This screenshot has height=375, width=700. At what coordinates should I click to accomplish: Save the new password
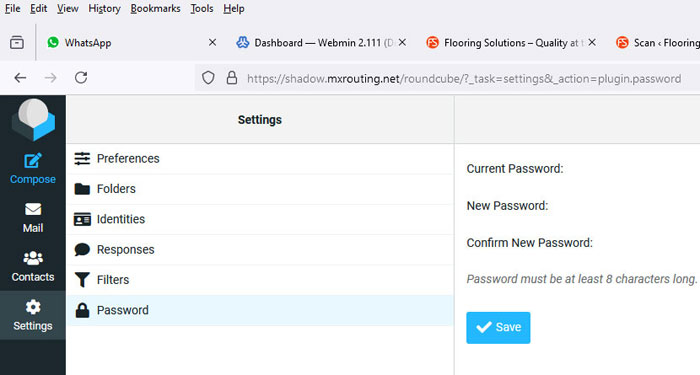tap(498, 328)
